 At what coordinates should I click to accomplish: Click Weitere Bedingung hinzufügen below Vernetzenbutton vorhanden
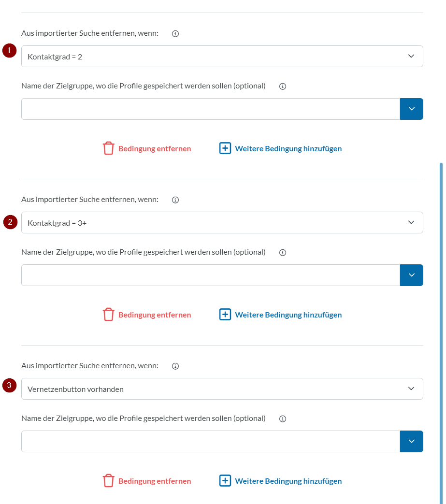point(288,481)
